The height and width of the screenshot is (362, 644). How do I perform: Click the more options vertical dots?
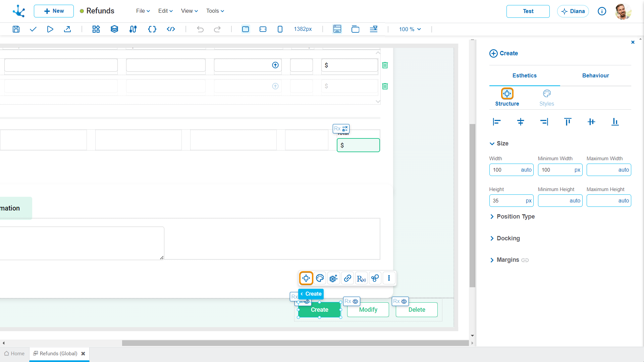389,278
